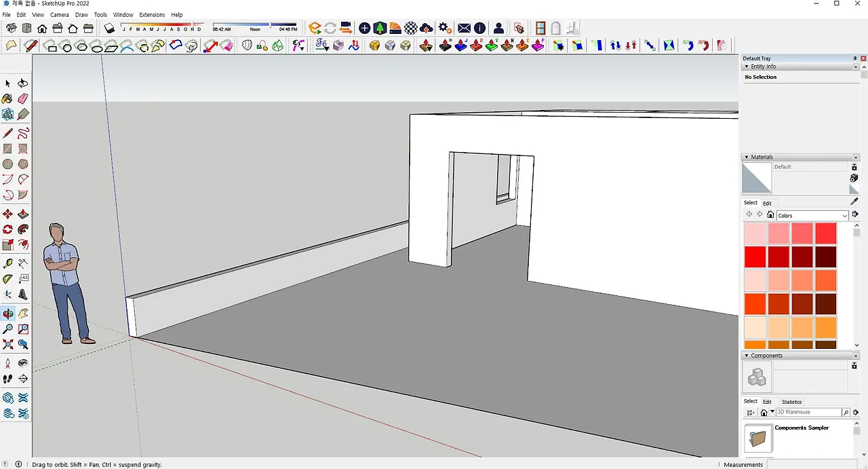The height and width of the screenshot is (469, 868).
Task: Select the Zoom magnifier tool
Action: [x=7, y=329]
